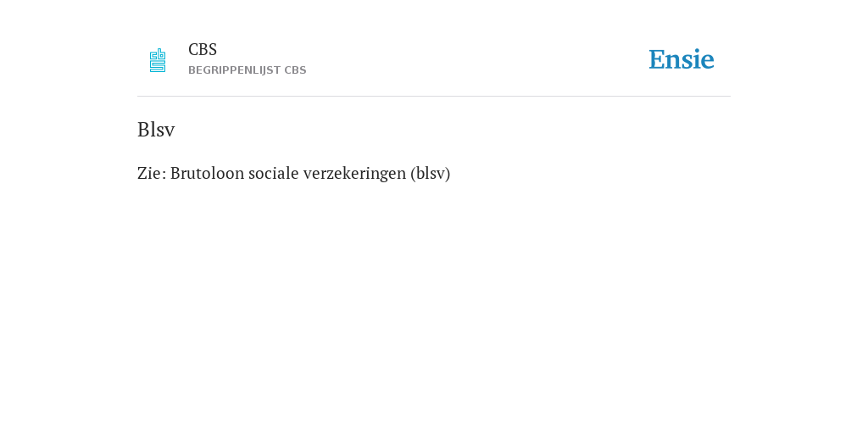Screen dimensions: 868x434
Task: Open the Ensie logo link
Action: (682, 59)
